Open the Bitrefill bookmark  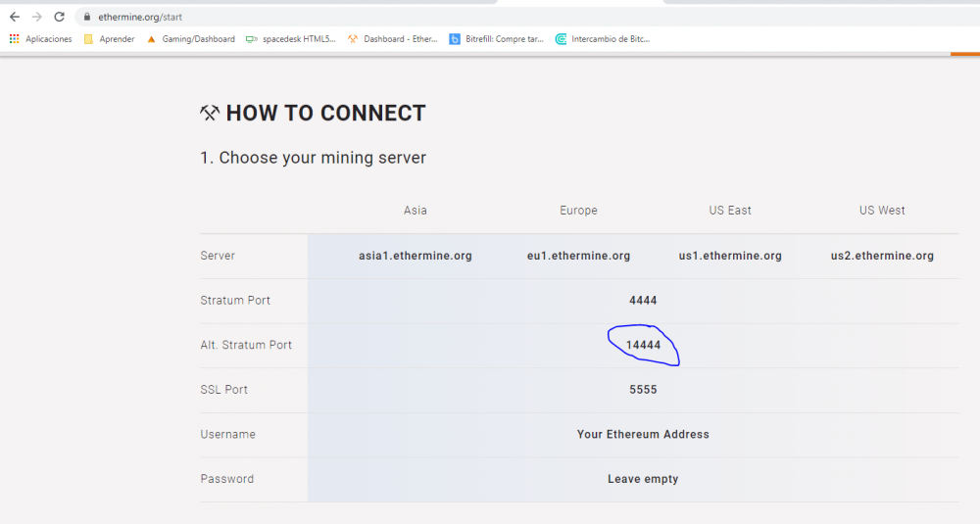pyautogui.click(x=496, y=39)
